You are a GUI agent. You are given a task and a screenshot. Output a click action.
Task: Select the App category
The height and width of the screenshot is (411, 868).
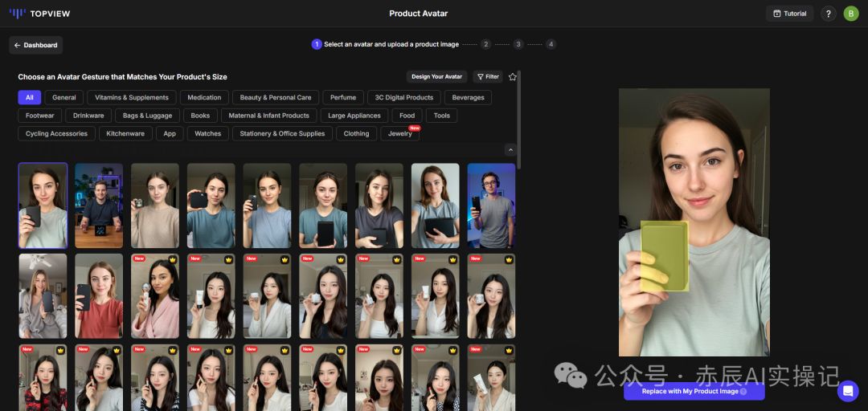coord(170,133)
